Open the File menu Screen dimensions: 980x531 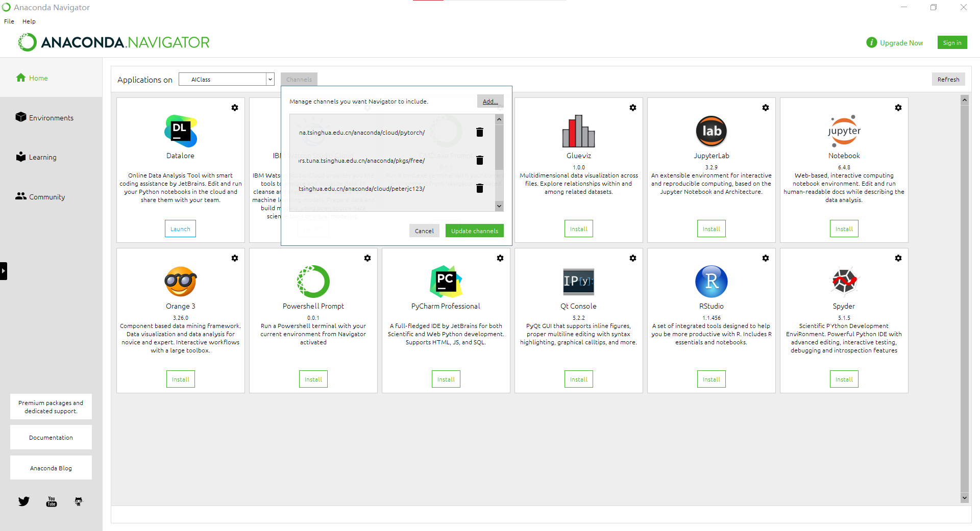(x=9, y=21)
